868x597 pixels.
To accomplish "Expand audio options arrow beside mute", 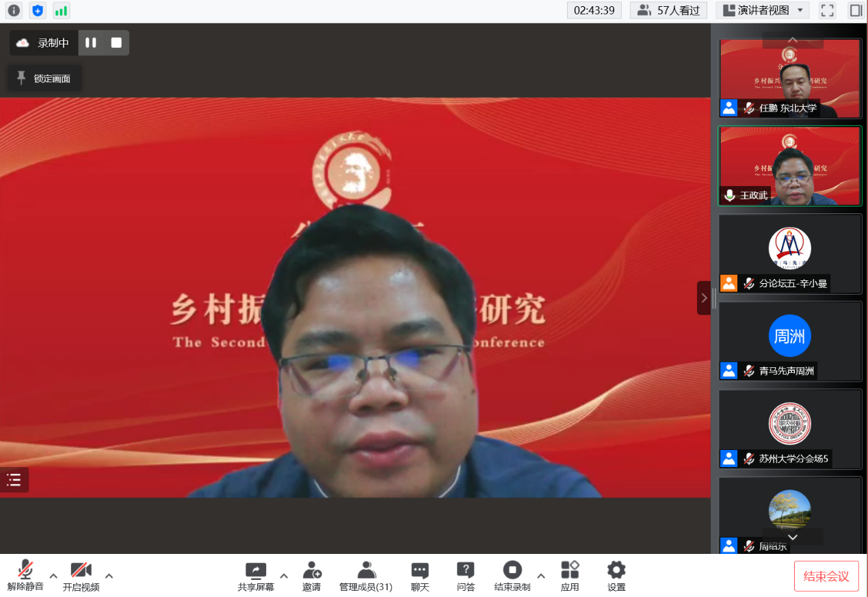I will pos(53,576).
